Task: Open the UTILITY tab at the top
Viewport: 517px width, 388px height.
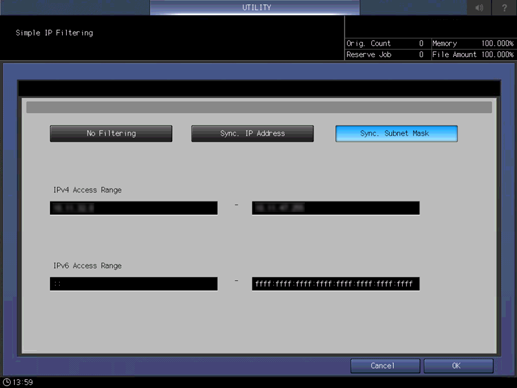Action: pyautogui.click(x=255, y=7)
